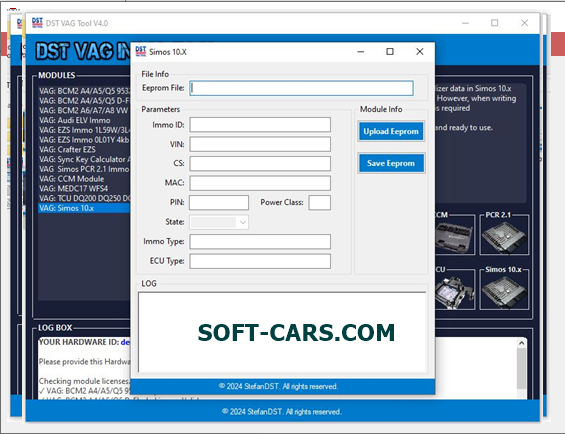The width and height of the screenshot is (565, 434).
Task: Select VAG Simos PCR 2.1 Immo module
Action: click(x=84, y=169)
